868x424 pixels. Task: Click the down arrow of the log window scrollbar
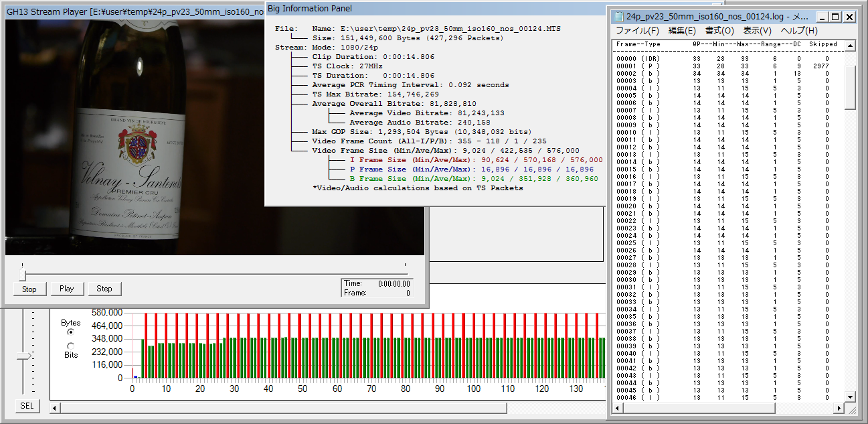click(x=850, y=397)
